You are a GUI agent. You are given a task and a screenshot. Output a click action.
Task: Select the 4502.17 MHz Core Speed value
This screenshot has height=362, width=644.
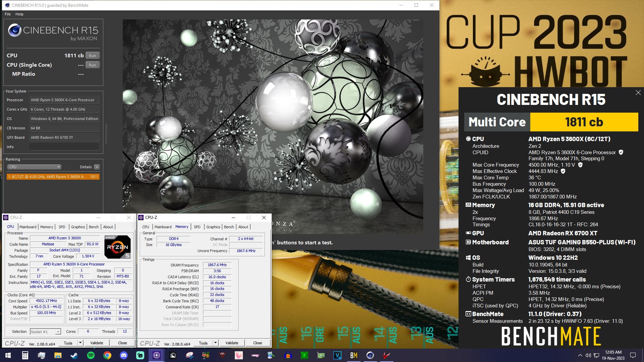pyautogui.click(x=46, y=301)
